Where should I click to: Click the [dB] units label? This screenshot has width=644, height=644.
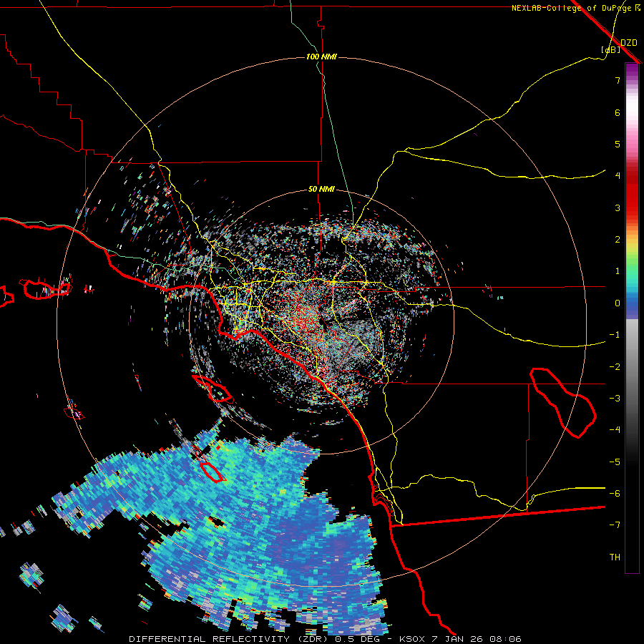click(611, 49)
